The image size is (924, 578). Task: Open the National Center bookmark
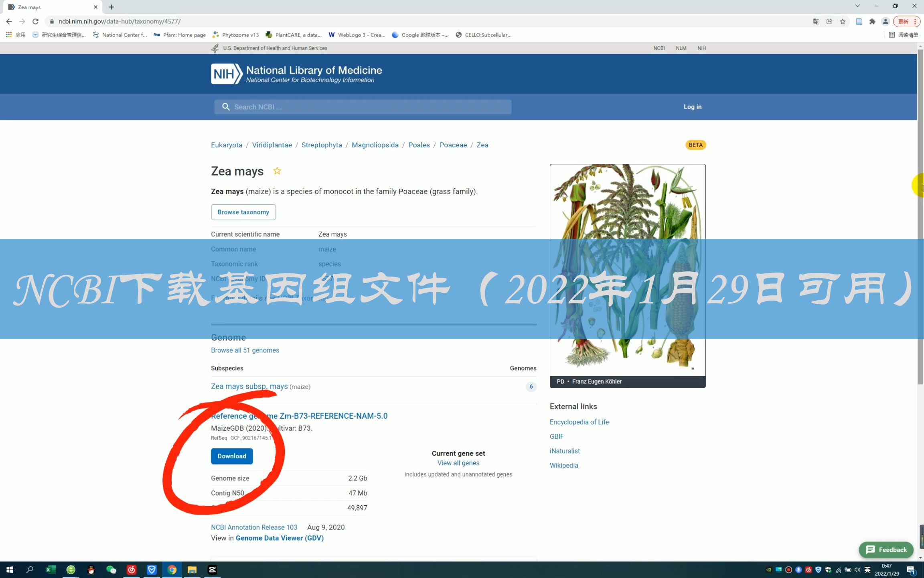coord(120,35)
